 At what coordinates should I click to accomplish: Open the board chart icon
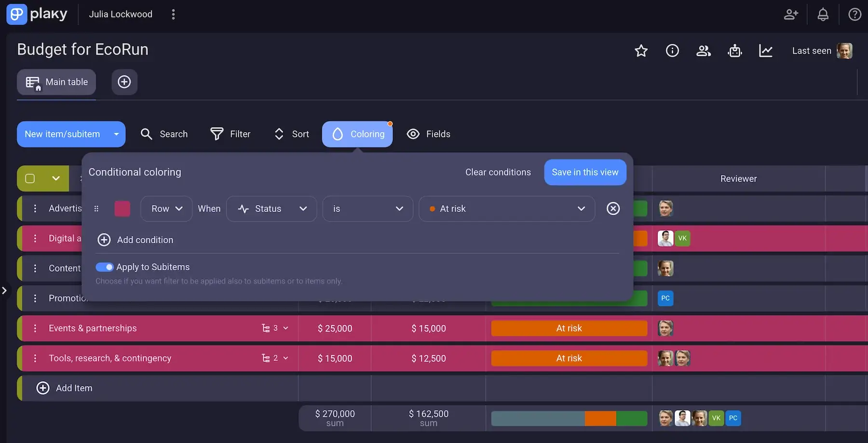click(766, 51)
